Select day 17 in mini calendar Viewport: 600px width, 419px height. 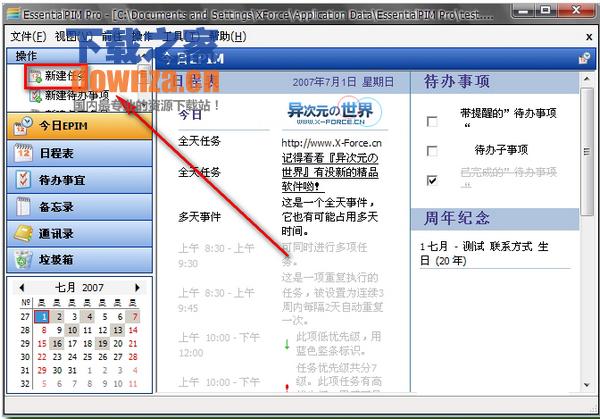(72, 343)
